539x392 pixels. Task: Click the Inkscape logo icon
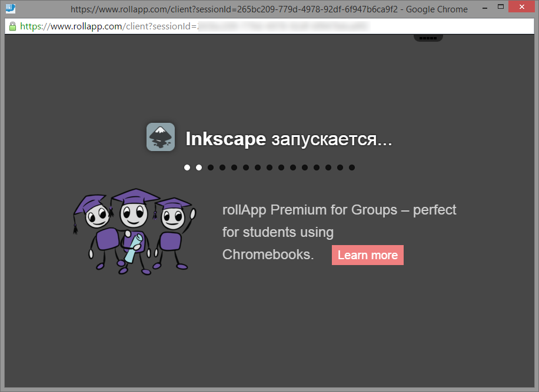161,137
